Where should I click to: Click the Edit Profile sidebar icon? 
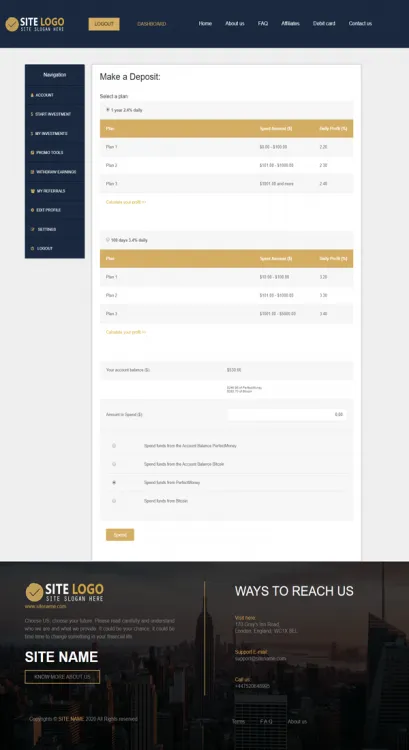click(x=32, y=210)
